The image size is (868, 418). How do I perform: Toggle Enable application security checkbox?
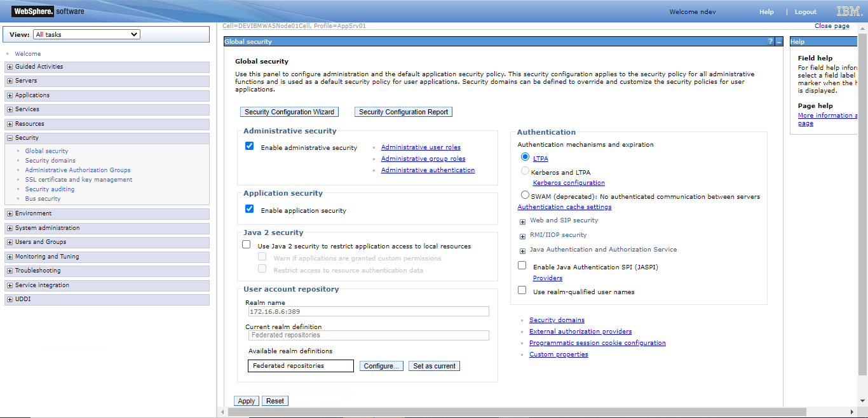pos(249,209)
